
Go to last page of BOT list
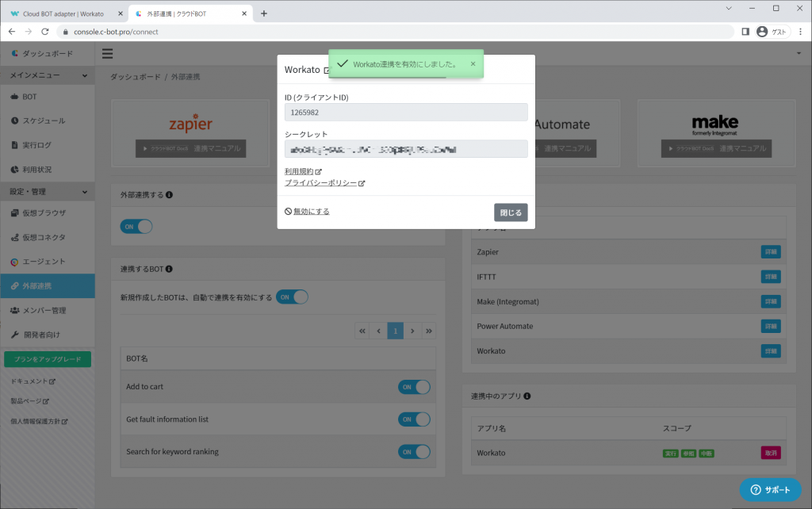pos(429,331)
